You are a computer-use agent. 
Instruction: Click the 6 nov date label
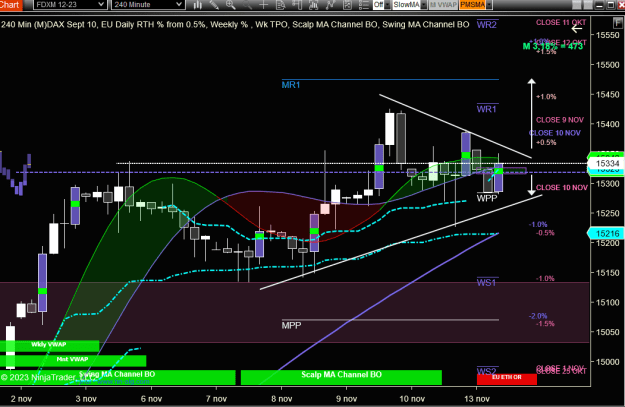[x=151, y=399]
